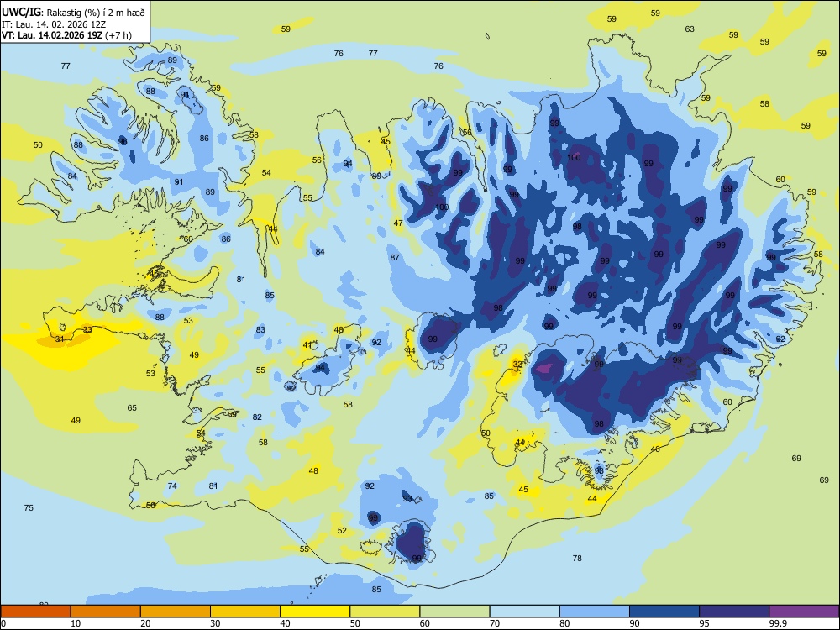
Task: Click the initial time line 'IT: Lau. 14. 02. 2026 12Z'
Action: tap(54, 24)
